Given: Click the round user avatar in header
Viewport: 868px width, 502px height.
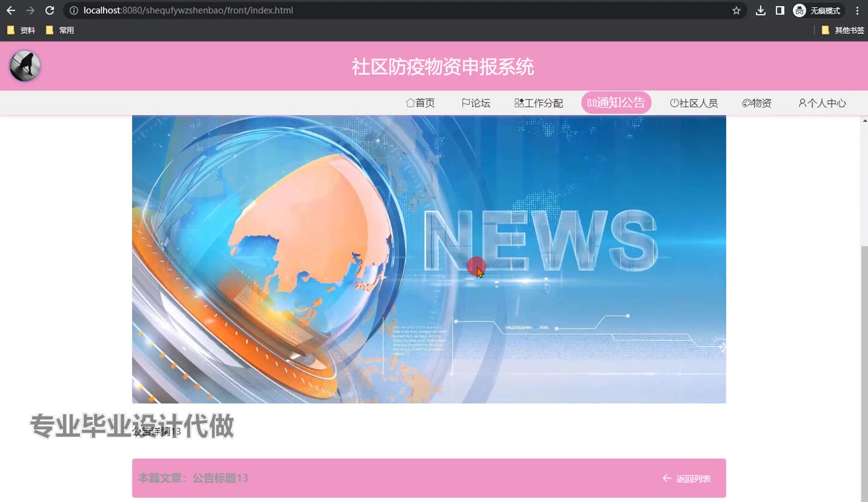Looking at the screenshot, I should point(25,66).
